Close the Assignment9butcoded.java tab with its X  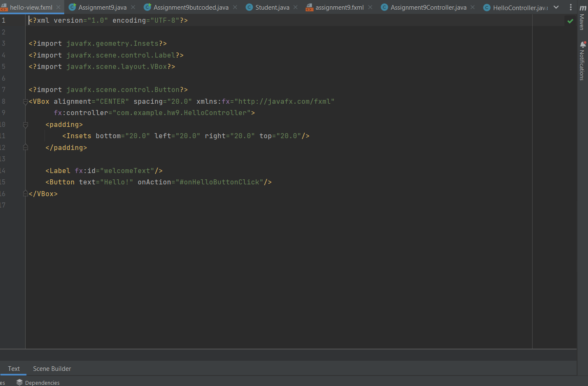[235, 7]
